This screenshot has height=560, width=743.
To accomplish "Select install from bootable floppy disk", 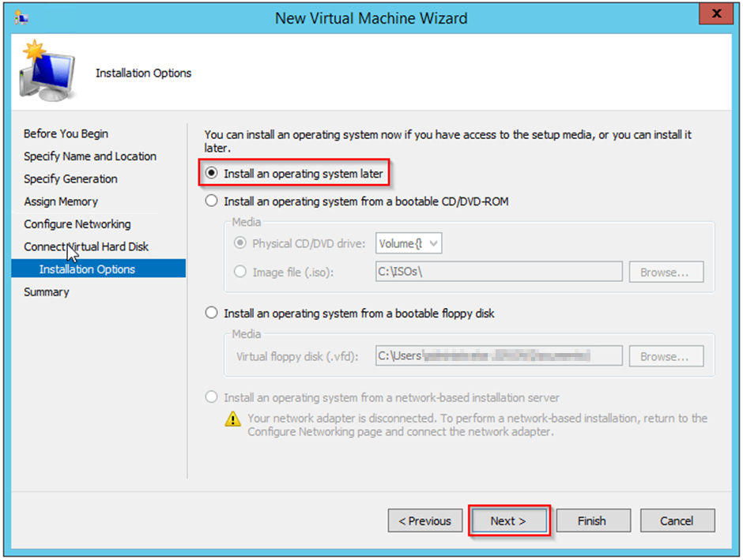I will click(211, 314).
